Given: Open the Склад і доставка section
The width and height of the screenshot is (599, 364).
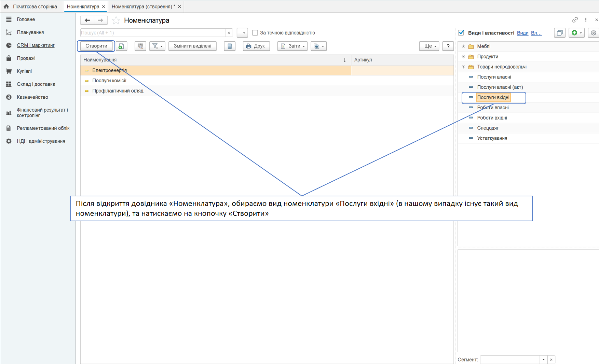Looking at the screenshot, I should (36, 84).
